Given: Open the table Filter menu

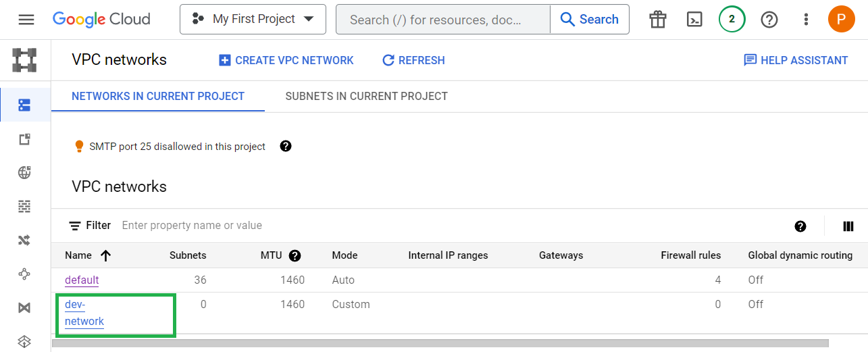Looking at the screenshot, I should pyautogui.click(x=90, y=226).
